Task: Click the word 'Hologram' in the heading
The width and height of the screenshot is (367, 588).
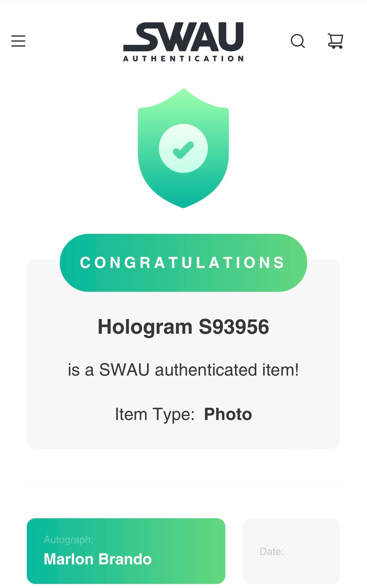Action: coord(145,327)
